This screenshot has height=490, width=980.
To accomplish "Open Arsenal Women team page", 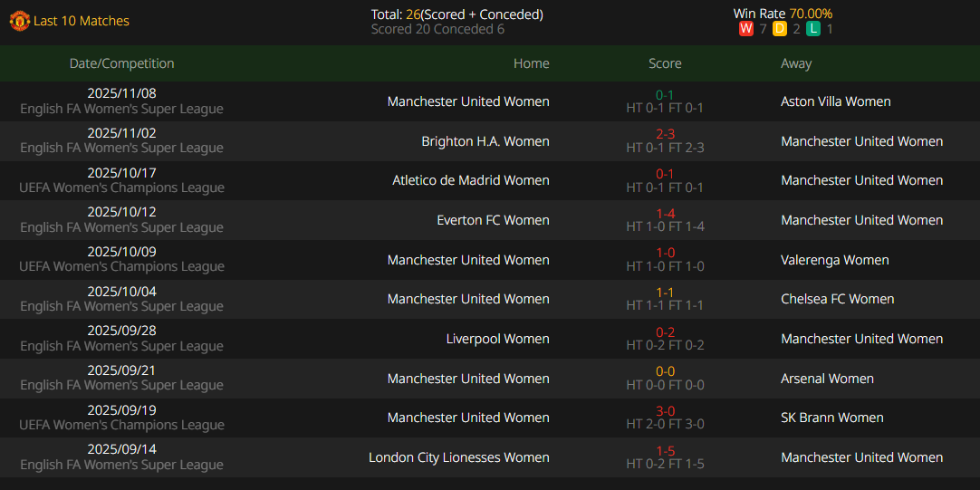I will click(x=827, y=379).
